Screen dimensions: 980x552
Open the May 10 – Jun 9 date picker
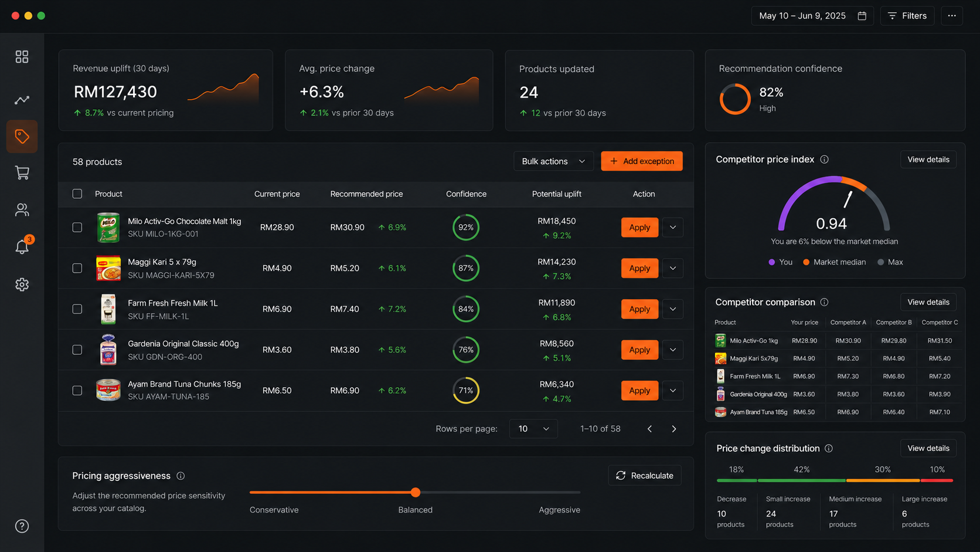(812, 16)
